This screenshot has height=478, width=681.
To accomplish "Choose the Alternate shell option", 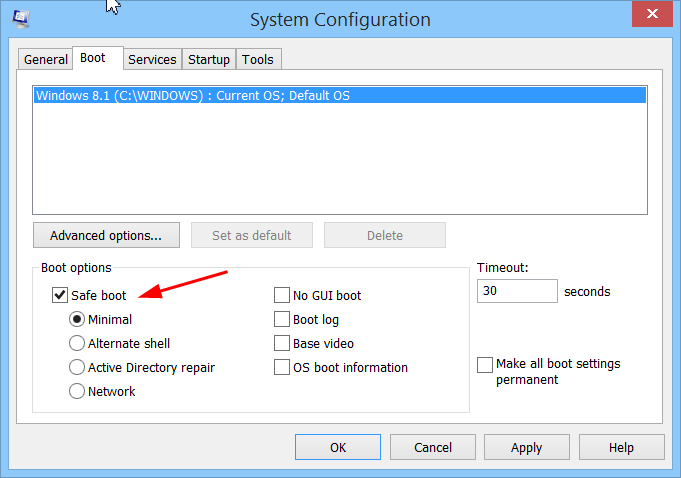I will tap(77, 343).
